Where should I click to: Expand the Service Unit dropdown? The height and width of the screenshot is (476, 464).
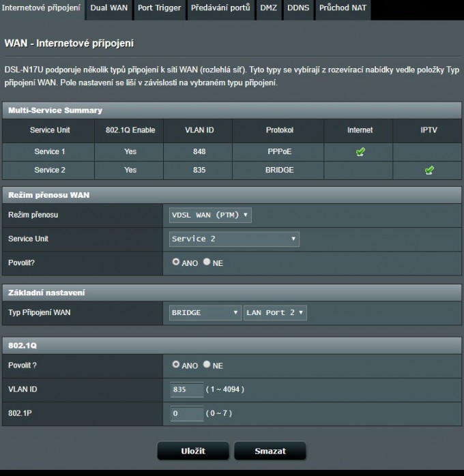[x=234, y=239]
